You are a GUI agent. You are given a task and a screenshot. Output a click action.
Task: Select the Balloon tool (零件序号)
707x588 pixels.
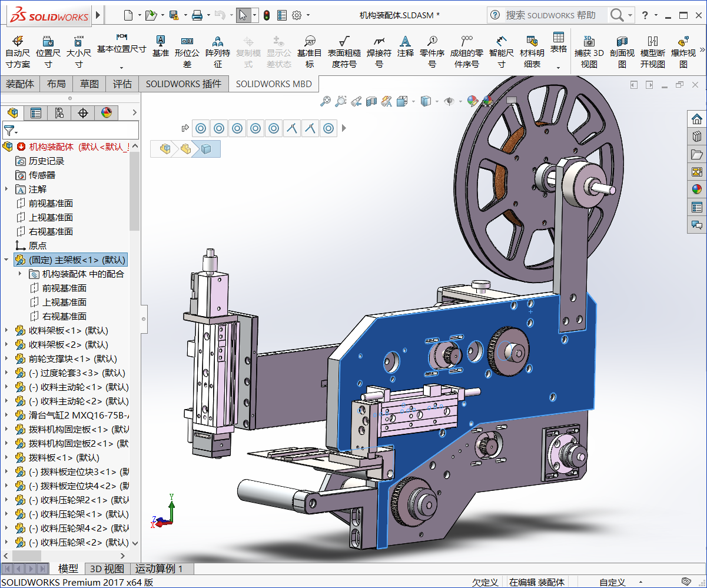[432, 51]
